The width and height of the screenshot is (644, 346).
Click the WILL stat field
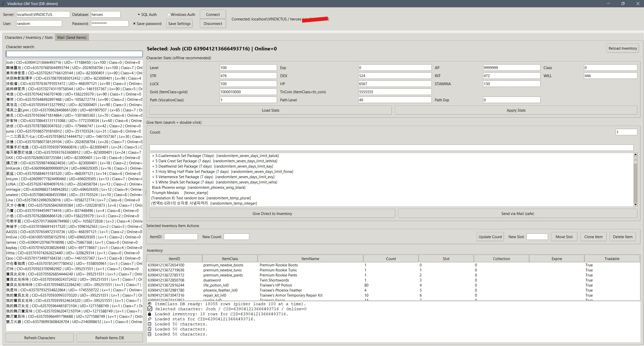[x=610, y=76]
